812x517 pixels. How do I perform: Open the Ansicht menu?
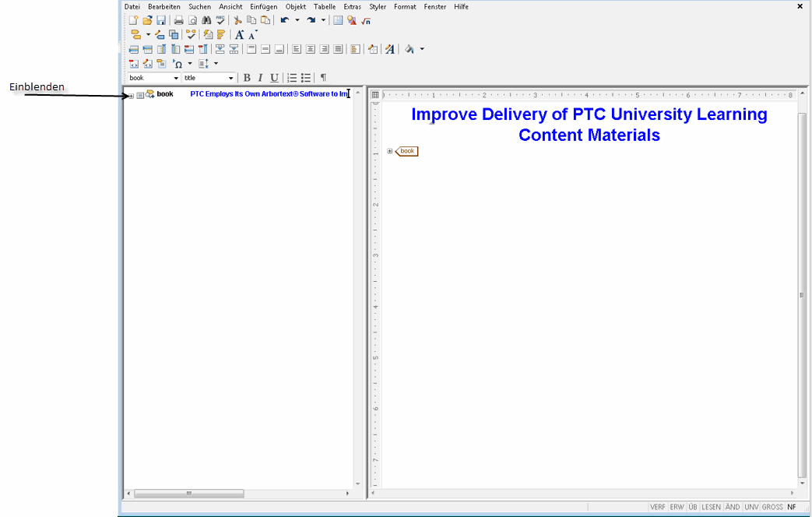230,7
